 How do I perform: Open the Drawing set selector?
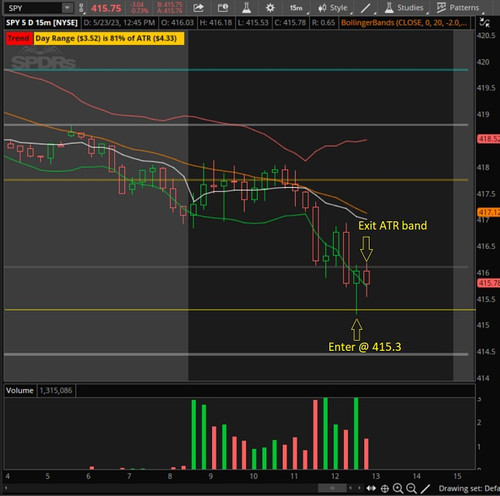[469, 489]
